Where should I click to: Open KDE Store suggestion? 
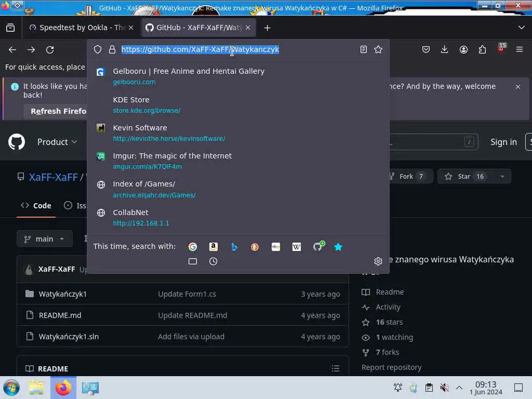237,105
